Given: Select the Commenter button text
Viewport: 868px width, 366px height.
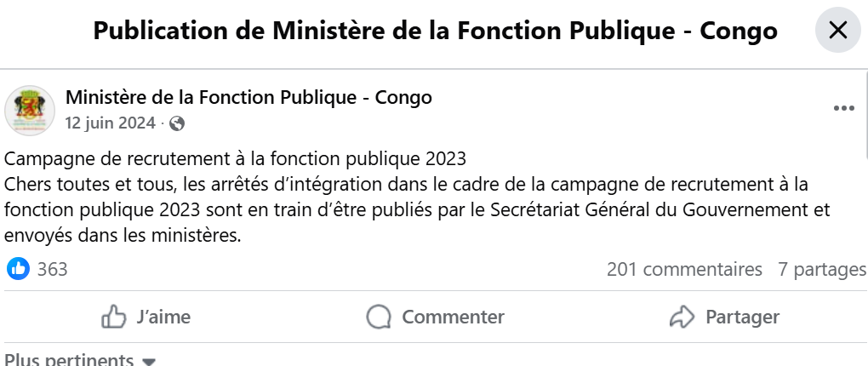Looking at the screenshot, I should click(x=453, y=317).
